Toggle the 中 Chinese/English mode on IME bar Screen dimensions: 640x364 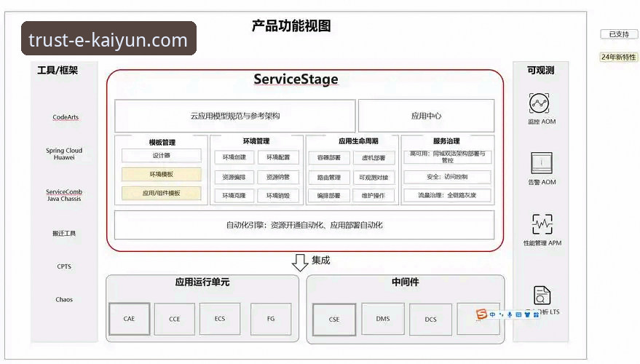pyautogui.click(x=493, y=314)
